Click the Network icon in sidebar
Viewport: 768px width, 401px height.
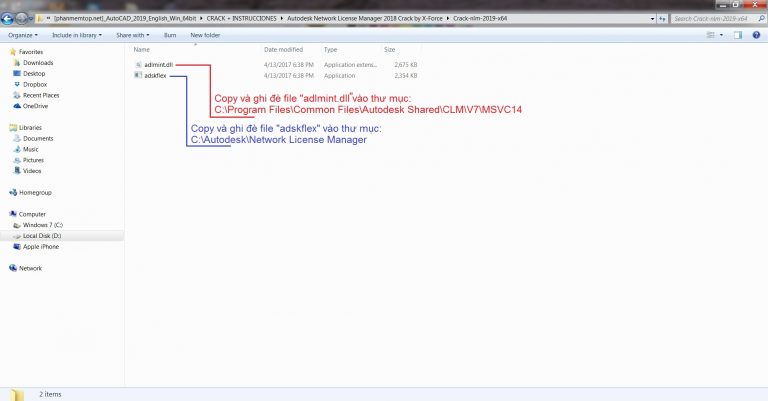13,268
